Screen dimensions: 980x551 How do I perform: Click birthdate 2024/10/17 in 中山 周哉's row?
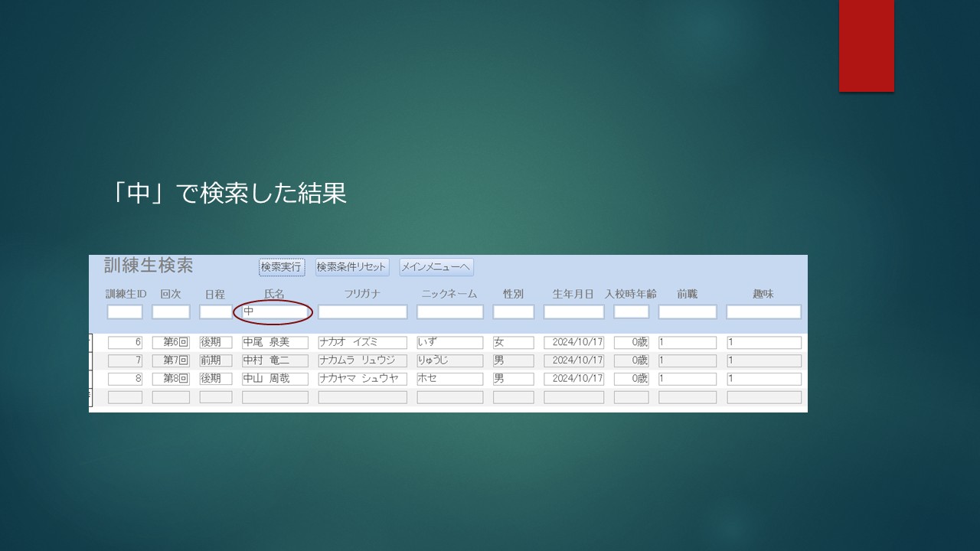pyautogui.click(x=574, y=379)
